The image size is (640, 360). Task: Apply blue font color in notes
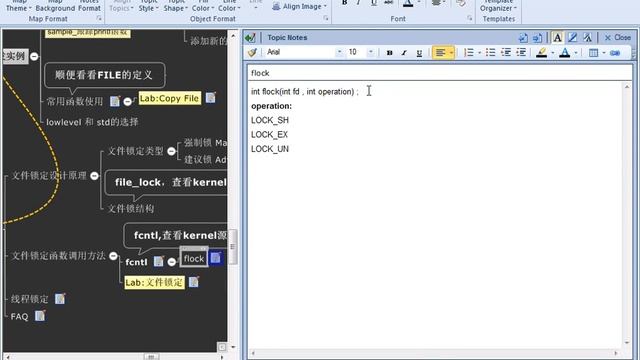564,53
